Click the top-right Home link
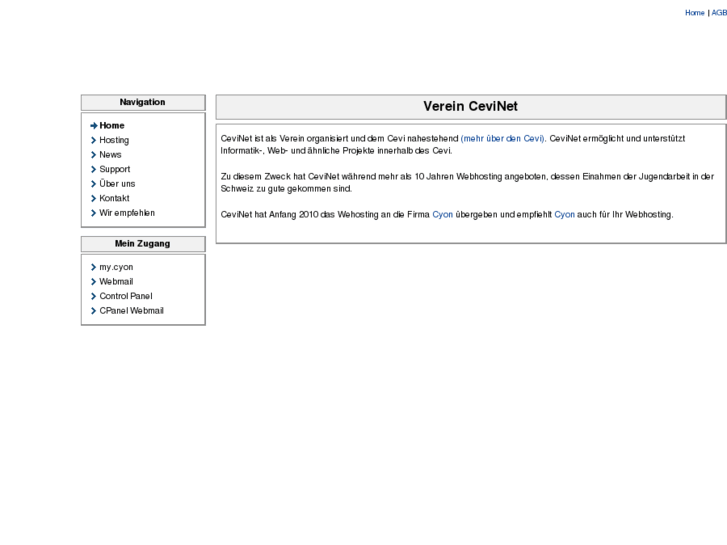 (694, 13)
